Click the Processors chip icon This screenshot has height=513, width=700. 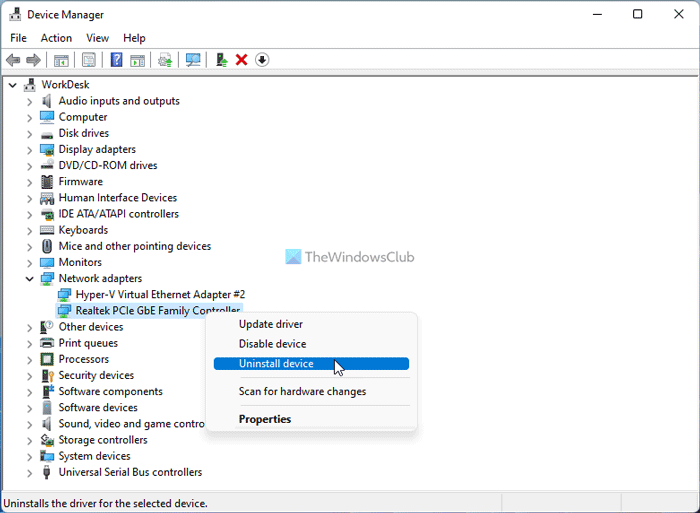point(47,359)
